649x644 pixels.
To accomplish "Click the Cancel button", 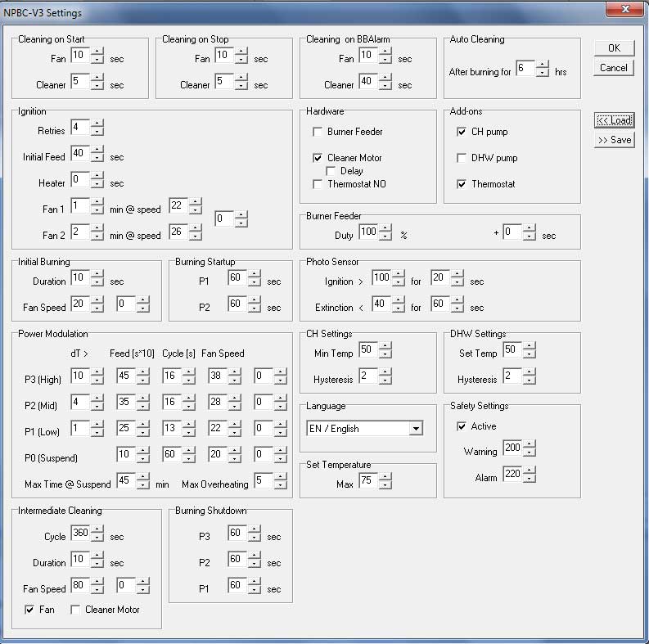I will click(614, 68).
